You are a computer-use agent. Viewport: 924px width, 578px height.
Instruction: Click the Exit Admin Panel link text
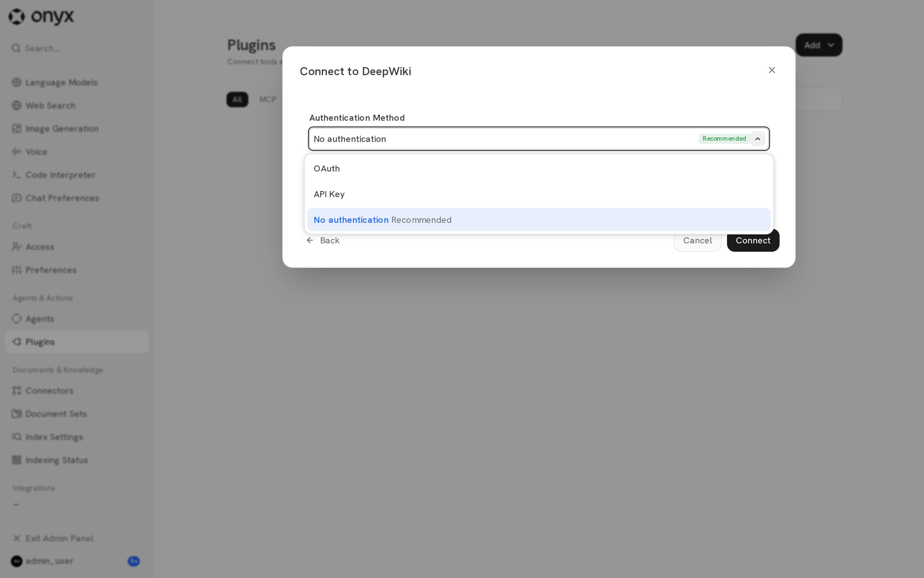pos(60,538)
